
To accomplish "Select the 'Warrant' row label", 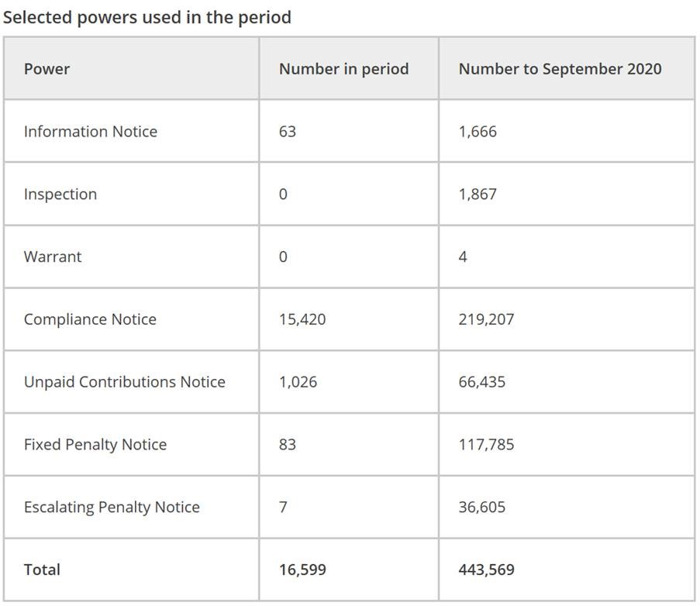I will tap(53, 257).
